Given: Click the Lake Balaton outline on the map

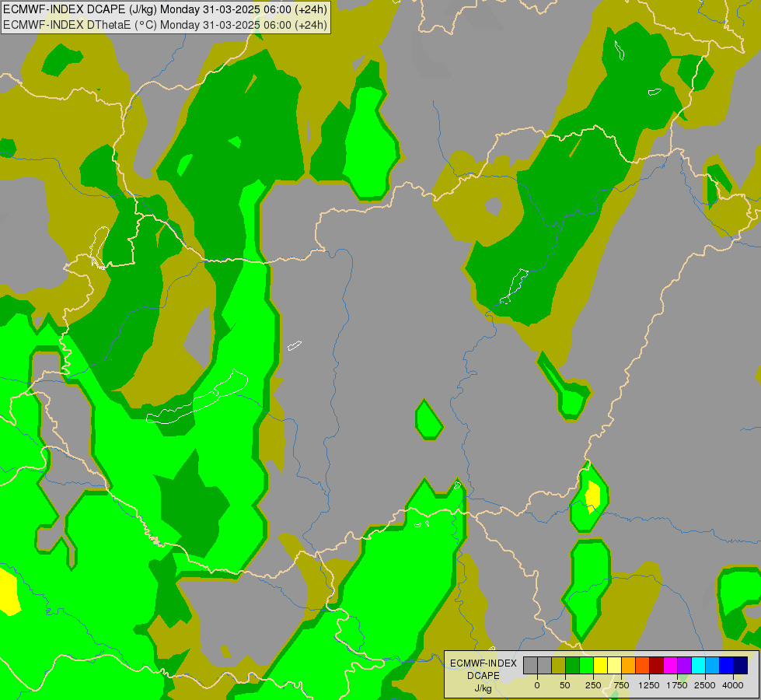Looking at the screenshot, I should pos(197,397).
